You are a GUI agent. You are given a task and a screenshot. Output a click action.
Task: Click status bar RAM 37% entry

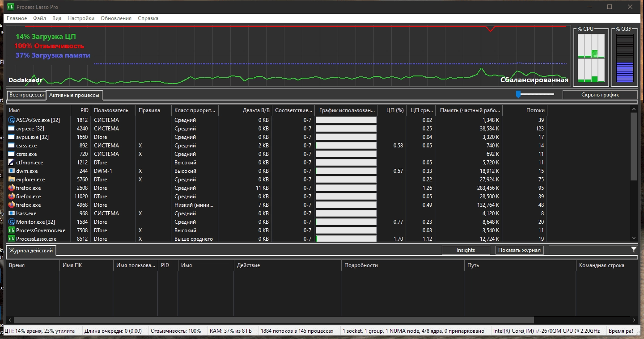[231, 331]
